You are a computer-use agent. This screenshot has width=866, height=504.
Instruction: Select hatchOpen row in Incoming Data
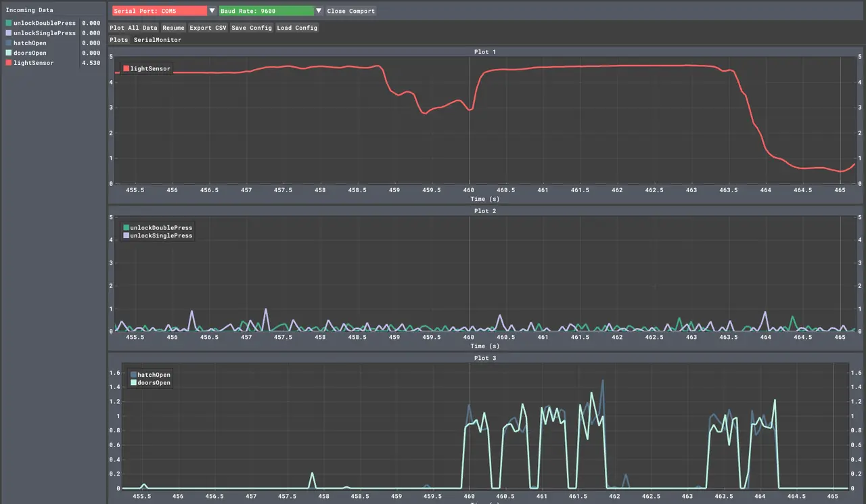pyautogui.click(x=53, y=43)
